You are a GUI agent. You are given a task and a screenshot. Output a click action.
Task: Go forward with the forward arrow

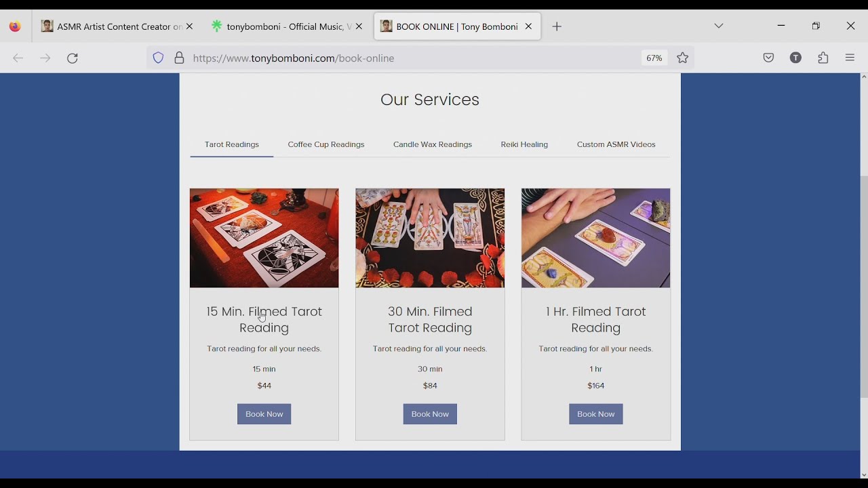coord(45,58)
